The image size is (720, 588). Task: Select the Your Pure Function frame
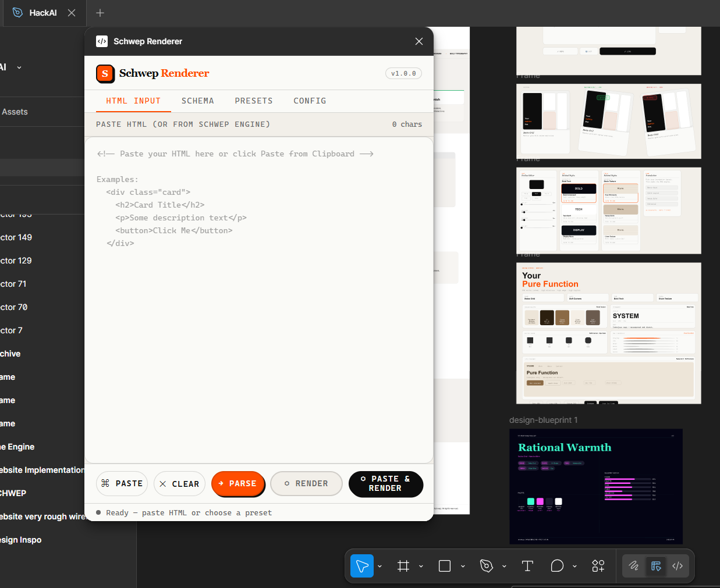(x=609, y=333)
